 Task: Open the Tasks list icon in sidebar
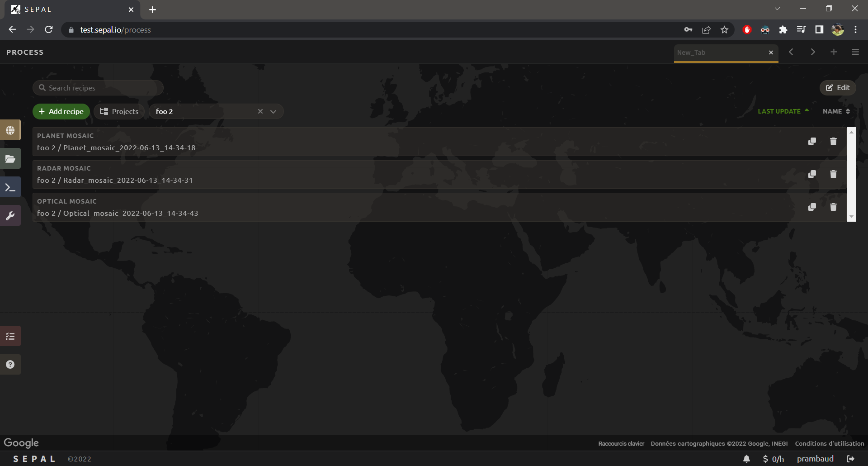point(10,336)
